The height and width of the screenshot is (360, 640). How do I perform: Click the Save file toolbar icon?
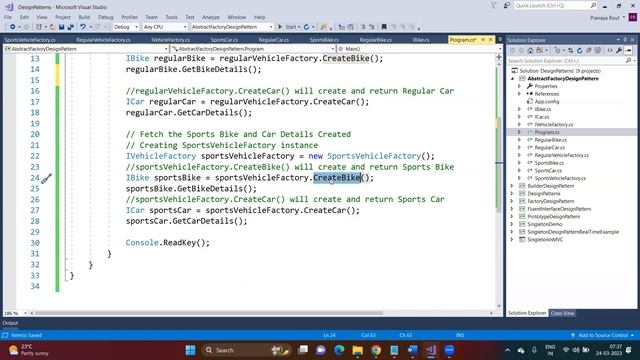61,27
